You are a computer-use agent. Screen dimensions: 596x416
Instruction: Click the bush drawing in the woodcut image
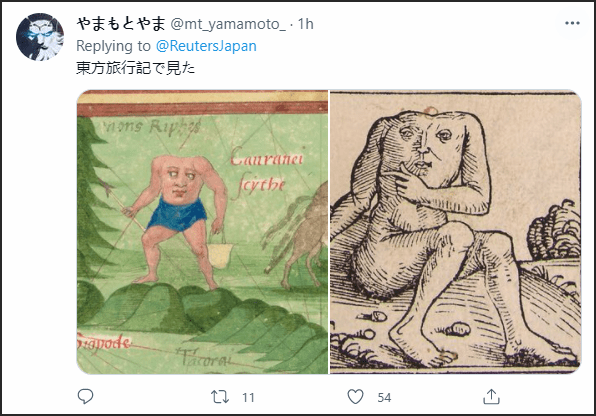pos(555,231)
